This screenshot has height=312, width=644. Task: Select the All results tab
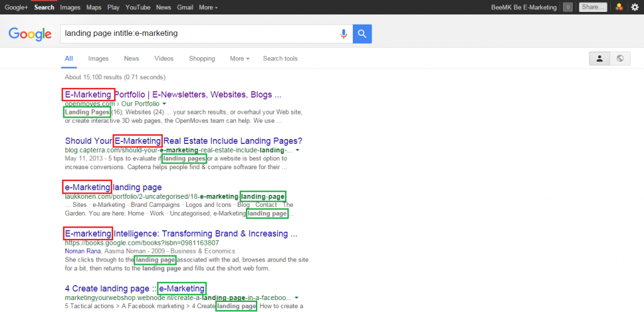(69, 58)
